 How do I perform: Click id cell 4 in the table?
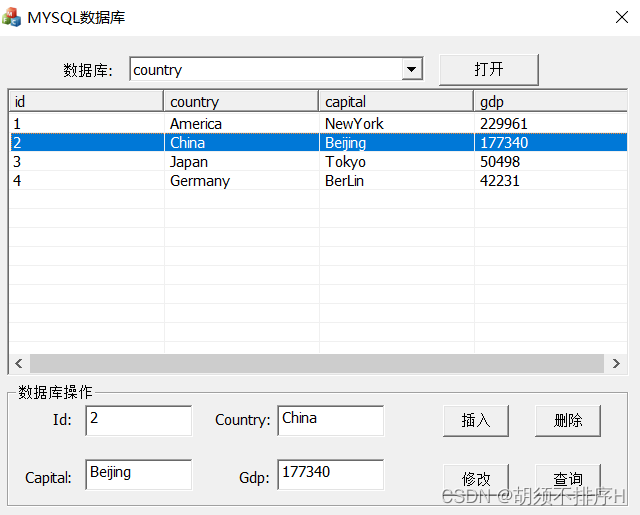pos(17,181)
